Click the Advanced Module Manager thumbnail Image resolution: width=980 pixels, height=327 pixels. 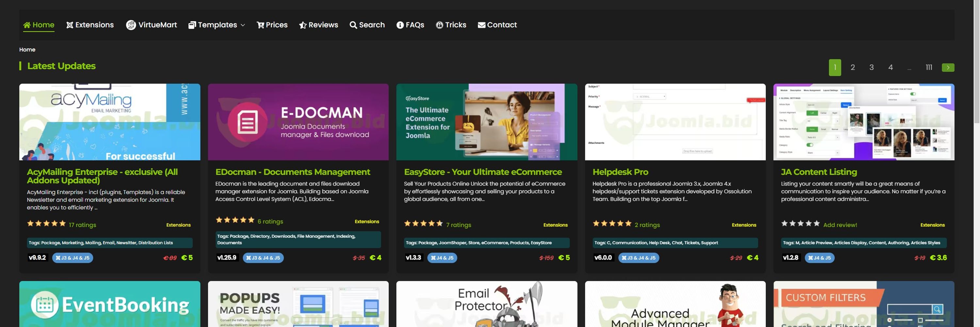[675, 304]
